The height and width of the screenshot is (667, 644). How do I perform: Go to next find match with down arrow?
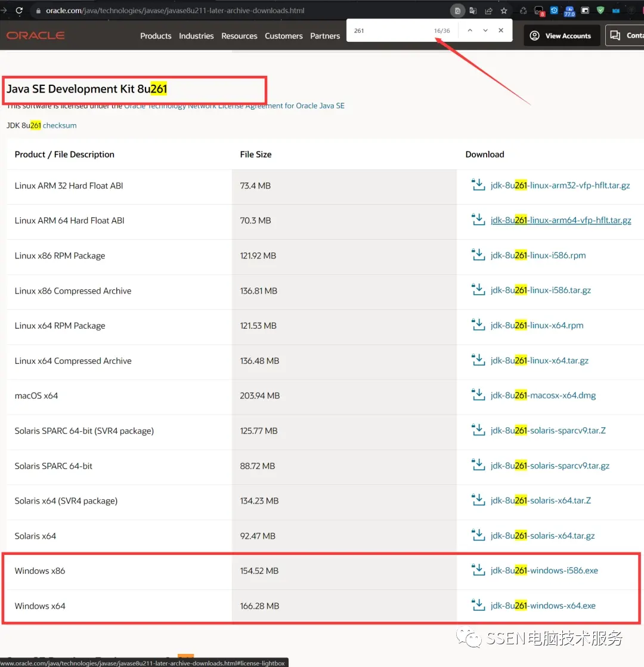pos(485,30)
